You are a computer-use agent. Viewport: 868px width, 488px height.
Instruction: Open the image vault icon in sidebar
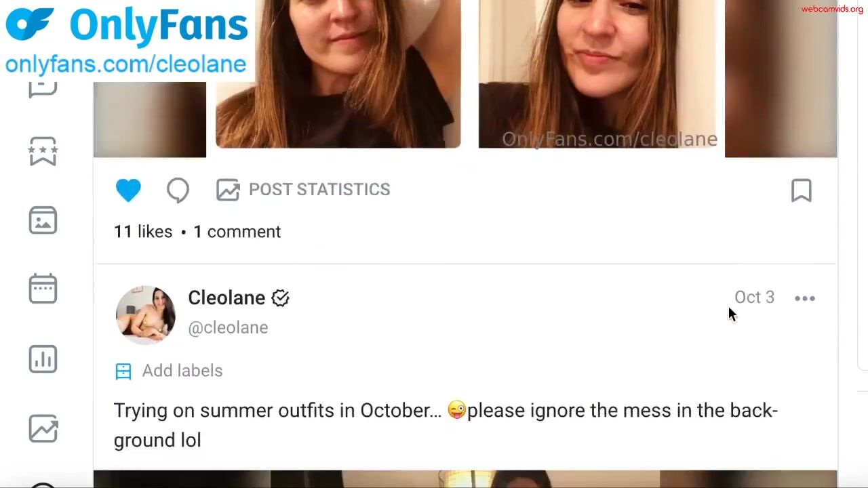(x=43, y=220)
